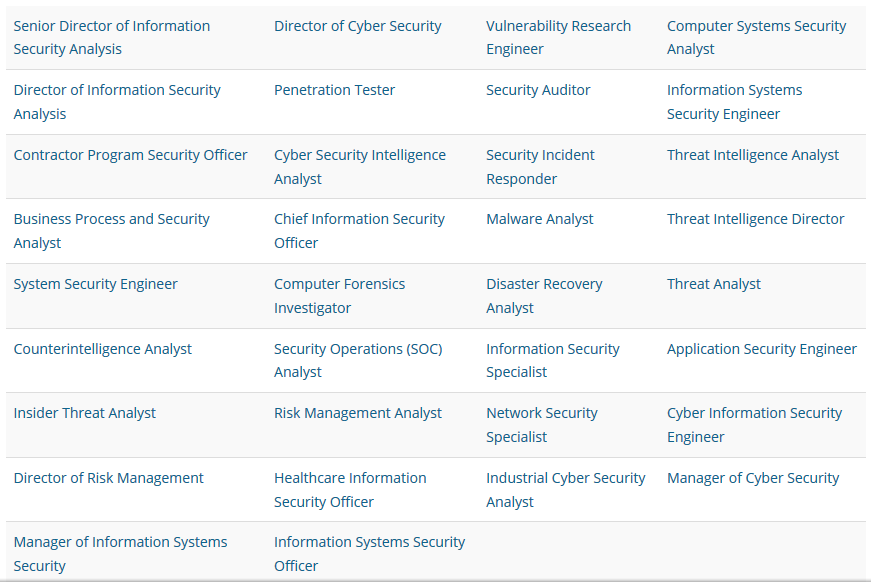The image size is (871, 582).
Task: Open Contractor Program Security Officer link
Action: click(x=131, y=155)
